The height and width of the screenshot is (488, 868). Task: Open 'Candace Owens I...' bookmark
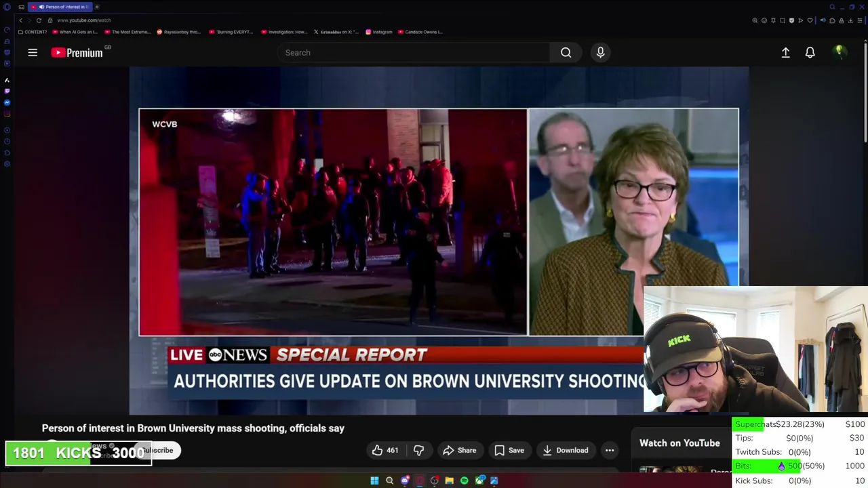click(x=421, y=32)
